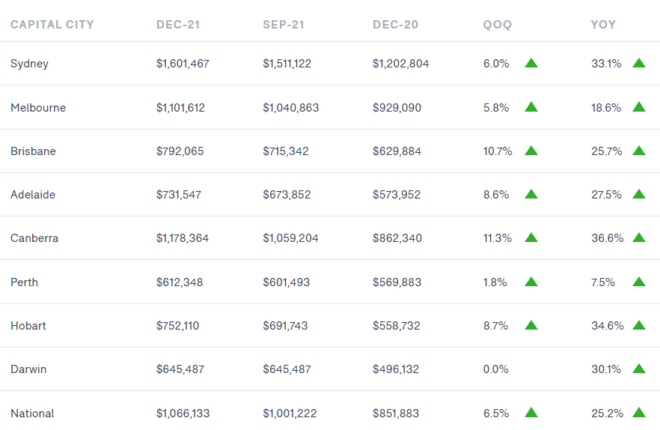Click Canberra's QOQ green triangle
The height and width of the screenshot is (430, 660).
click(x=531, y=238)
